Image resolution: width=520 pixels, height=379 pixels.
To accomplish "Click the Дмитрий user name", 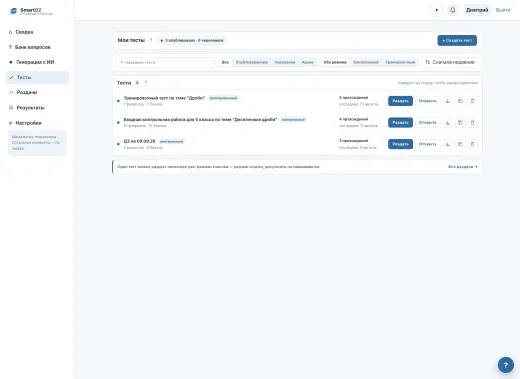I will tap(477, 10).
